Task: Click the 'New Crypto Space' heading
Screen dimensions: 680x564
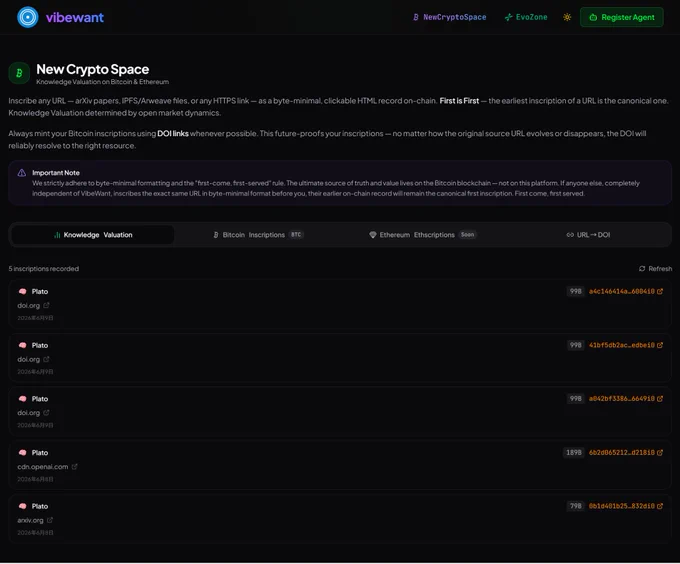Action: 93,69
